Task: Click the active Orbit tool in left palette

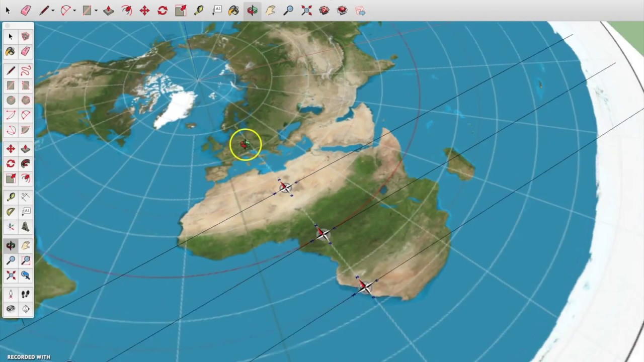Action: click(x=11, y=245)
